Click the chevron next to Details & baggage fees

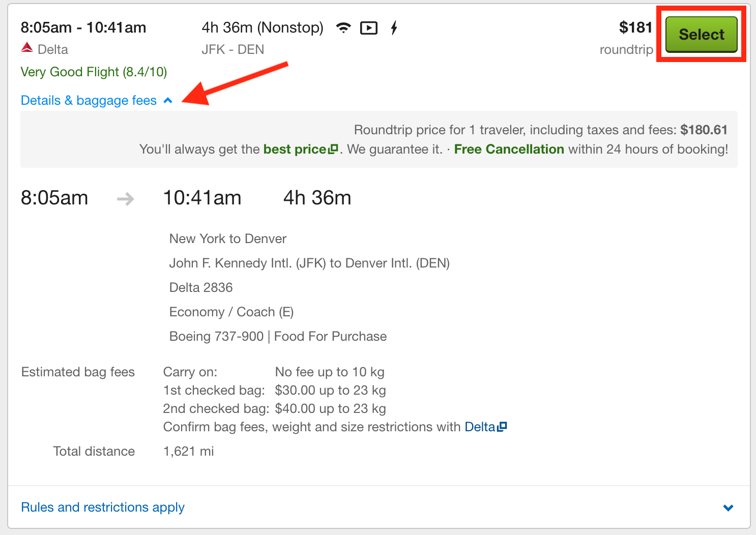[168, 101]
